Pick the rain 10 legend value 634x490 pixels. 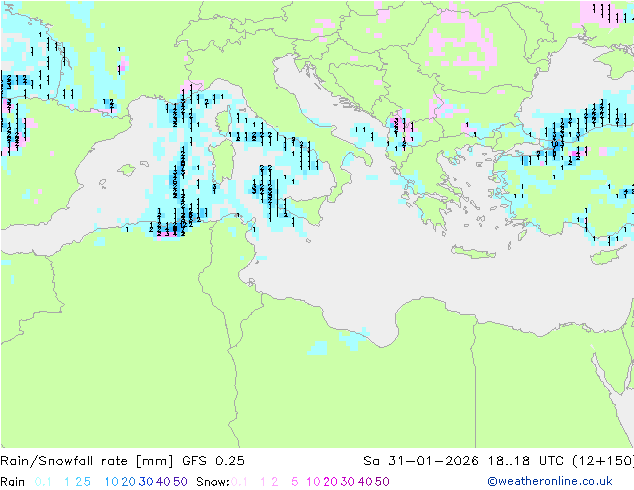(x=111, y=482)
